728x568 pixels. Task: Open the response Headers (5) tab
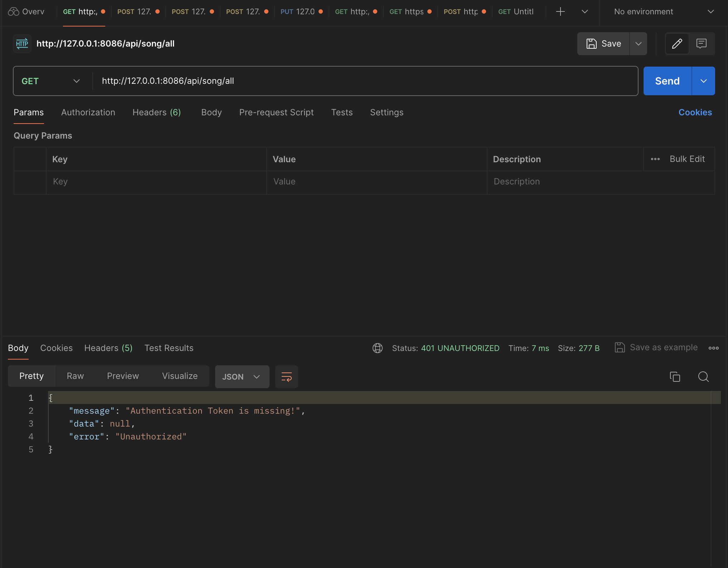tap(108, 348)
